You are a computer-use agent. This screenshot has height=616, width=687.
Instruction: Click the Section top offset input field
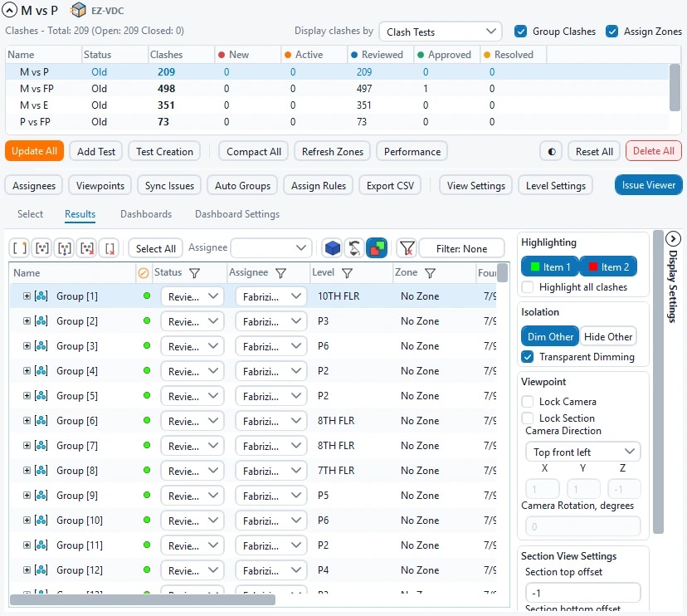(582, 593)
